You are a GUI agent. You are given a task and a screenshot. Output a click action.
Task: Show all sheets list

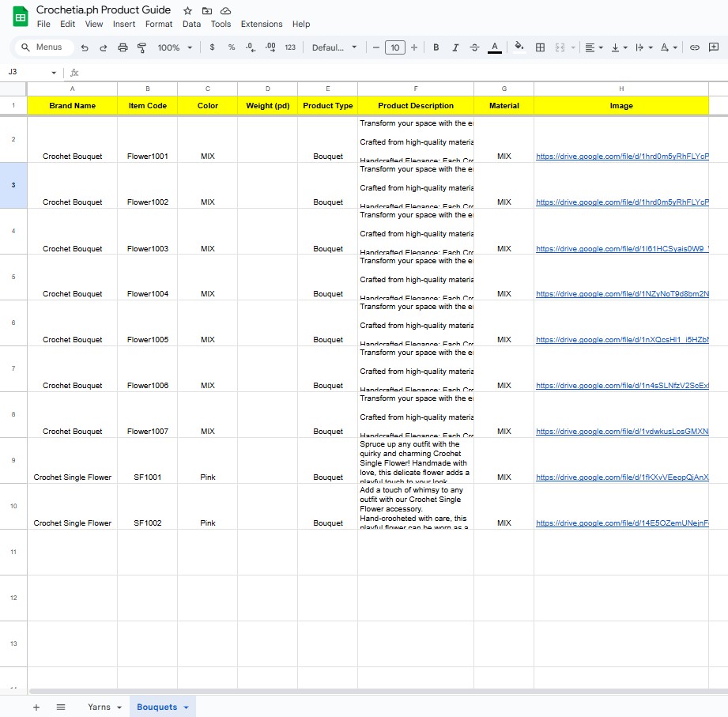[61, 707]
